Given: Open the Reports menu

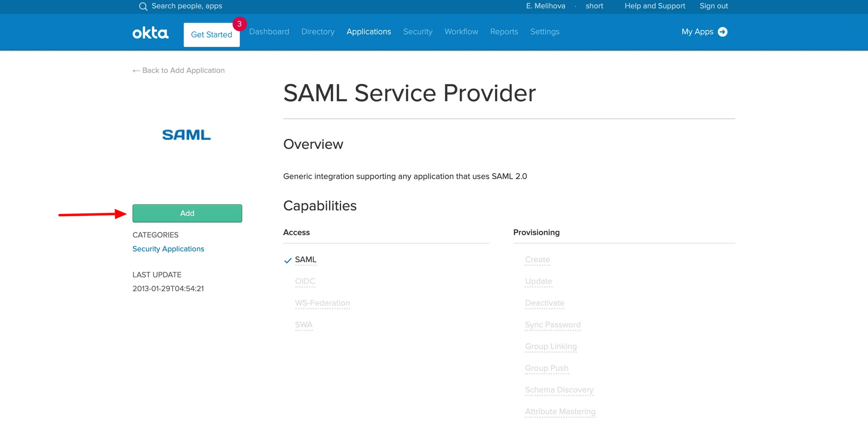Looking at the screenshot, I should coord(504,32).
